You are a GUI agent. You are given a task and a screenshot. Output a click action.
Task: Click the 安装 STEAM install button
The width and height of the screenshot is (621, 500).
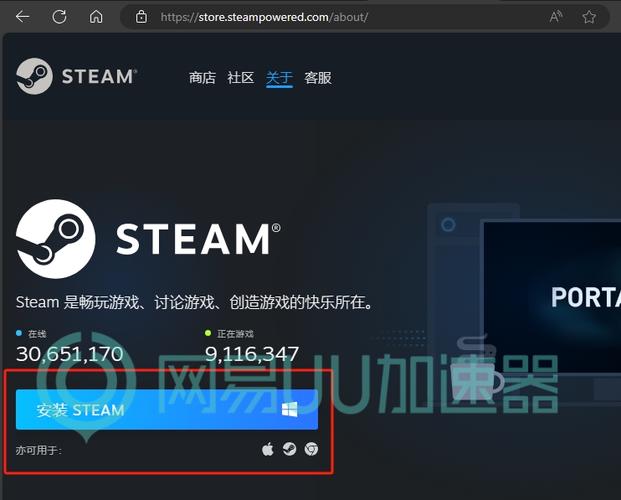tap(167, 410)
